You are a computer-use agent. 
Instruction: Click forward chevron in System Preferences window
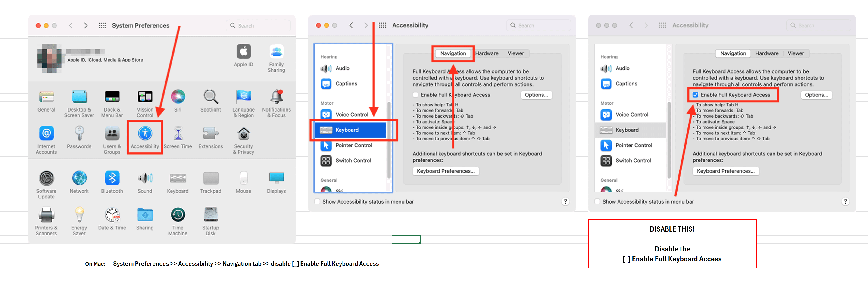click(86, 26)
